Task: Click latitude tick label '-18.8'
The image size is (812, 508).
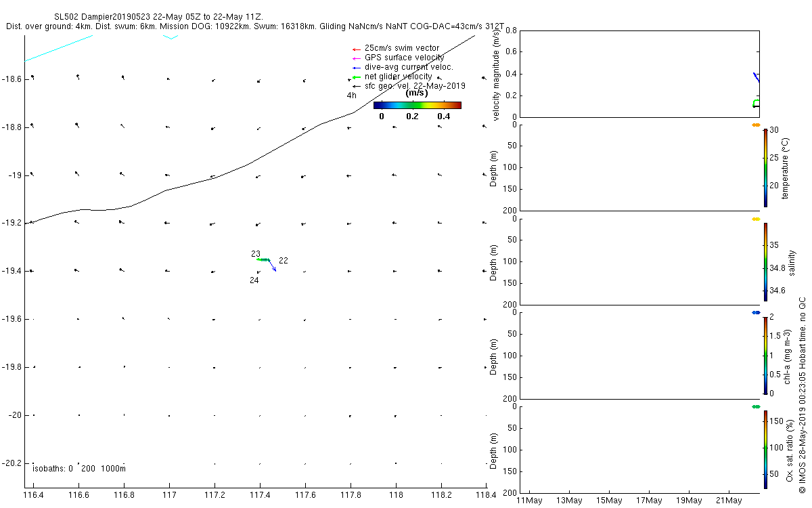Action: 12,127
